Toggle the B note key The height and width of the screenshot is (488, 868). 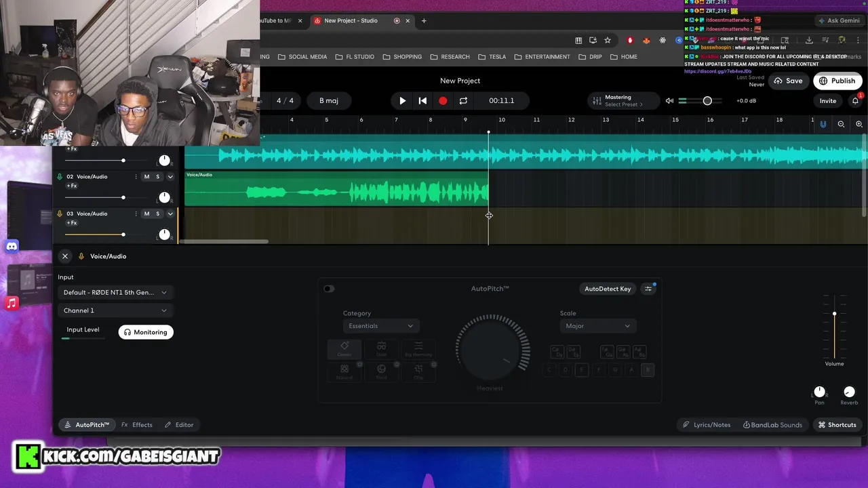[x=648, y=370]
